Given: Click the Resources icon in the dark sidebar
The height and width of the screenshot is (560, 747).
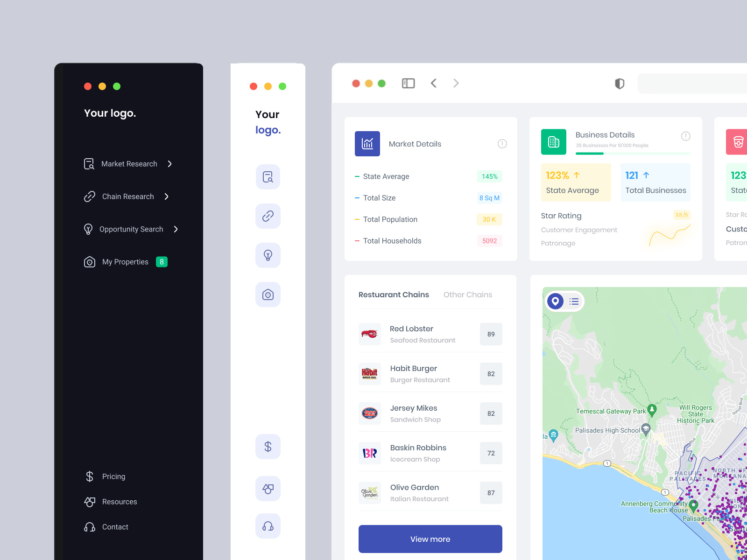Looking at the screenshot, I should coord(89,502).
